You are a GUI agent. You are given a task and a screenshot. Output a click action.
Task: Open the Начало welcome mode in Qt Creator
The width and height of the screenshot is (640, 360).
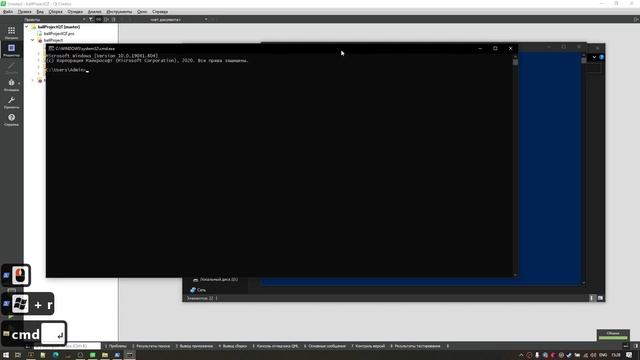click(x=11, y=33)
